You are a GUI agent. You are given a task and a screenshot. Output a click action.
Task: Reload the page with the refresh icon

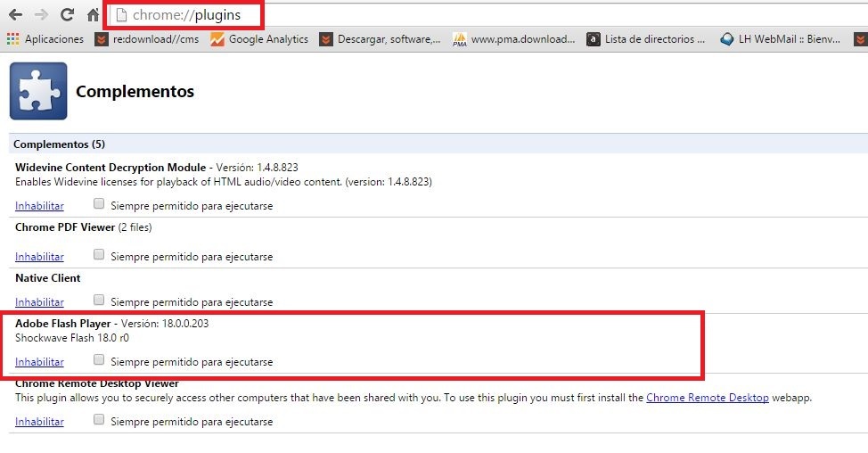[67, 15]
